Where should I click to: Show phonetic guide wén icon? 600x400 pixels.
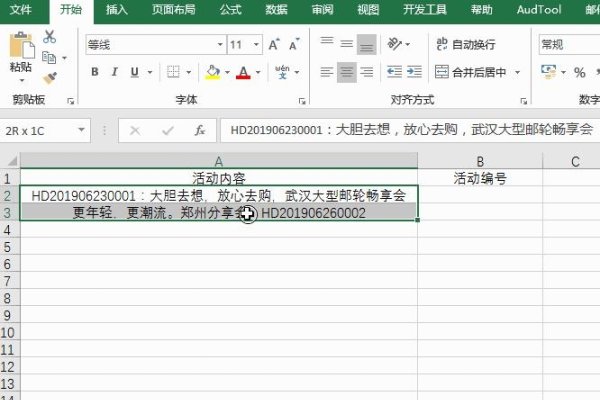pos(282,72)
